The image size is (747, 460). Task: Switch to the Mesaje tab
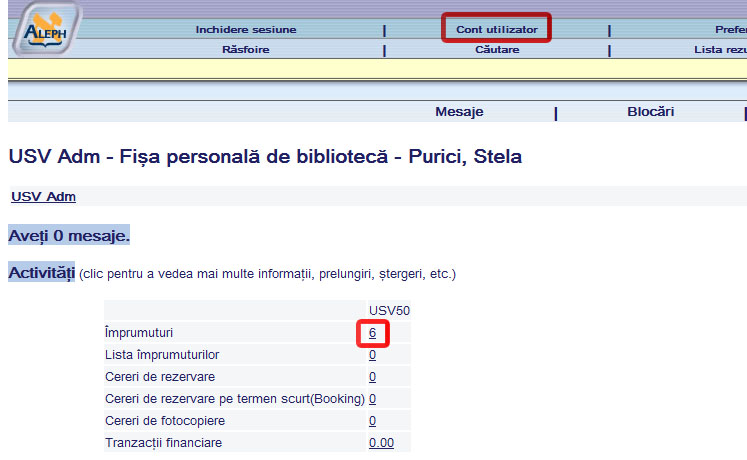click(x=459, y=112)
